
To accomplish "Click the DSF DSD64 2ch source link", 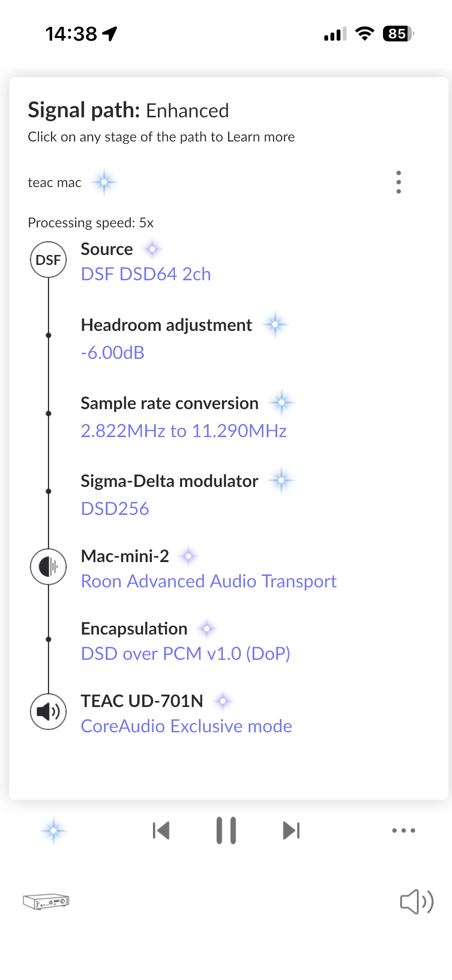I will 146,274.
